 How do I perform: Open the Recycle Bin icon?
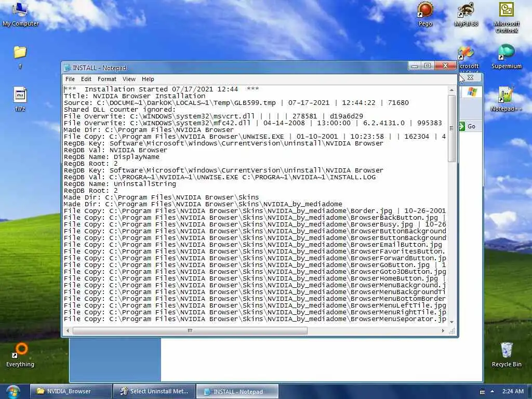coord(507,355)
